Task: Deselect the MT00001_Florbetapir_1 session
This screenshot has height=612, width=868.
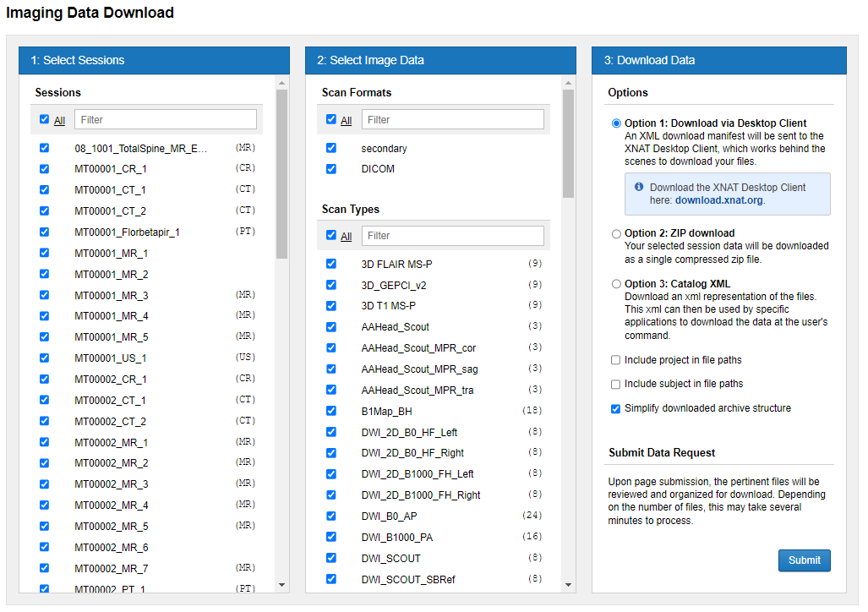Action: click(x=44, y=232)
